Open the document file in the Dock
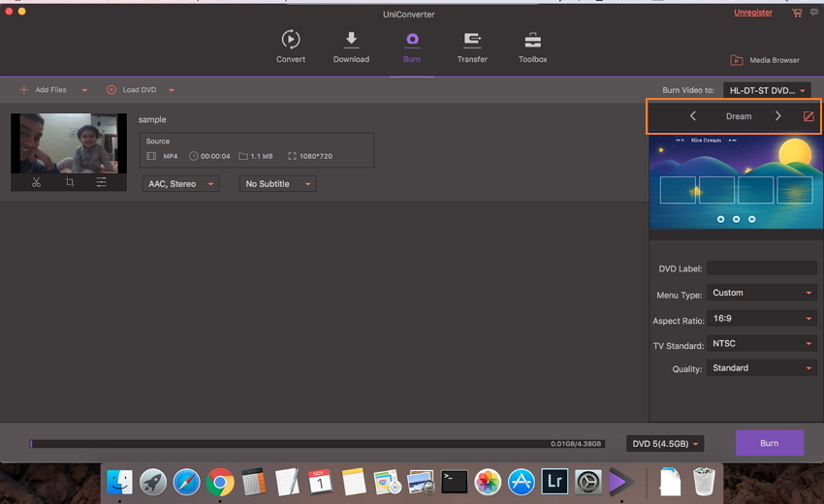The height and width of the screenshot is (504, 824). click(x=670, y=482)
